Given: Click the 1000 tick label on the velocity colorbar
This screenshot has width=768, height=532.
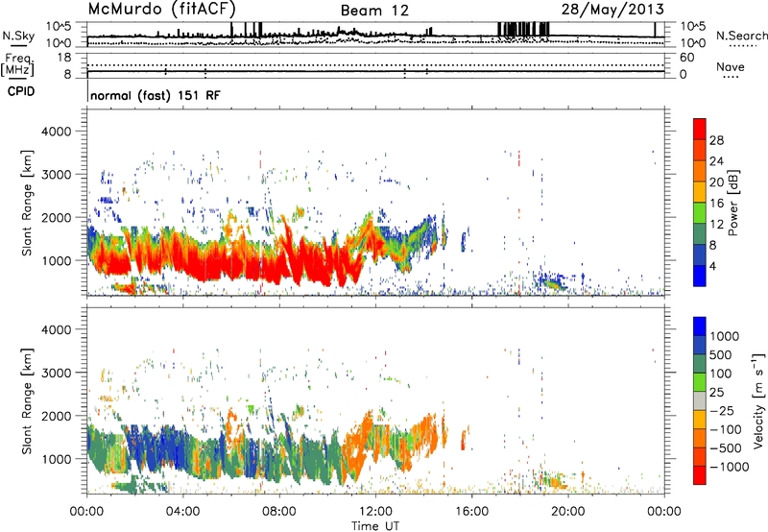Looking at the screenshot, I should 725,336.
